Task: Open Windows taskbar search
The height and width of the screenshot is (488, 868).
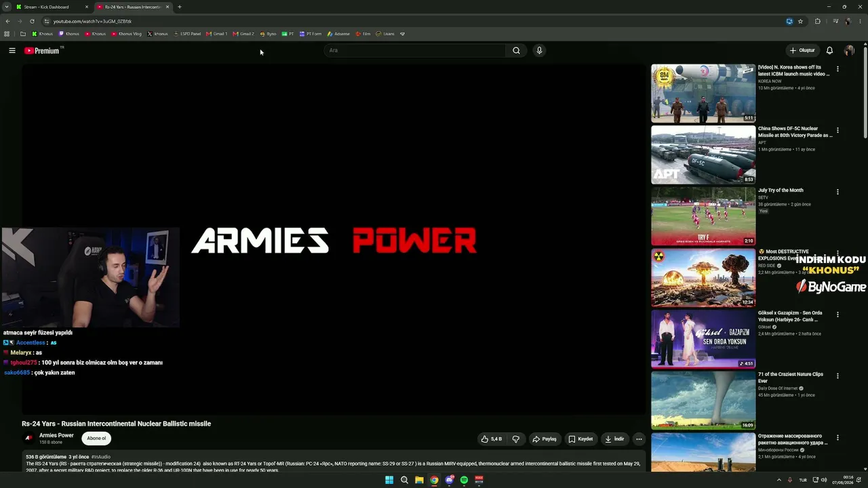Action: pos(404,480)
